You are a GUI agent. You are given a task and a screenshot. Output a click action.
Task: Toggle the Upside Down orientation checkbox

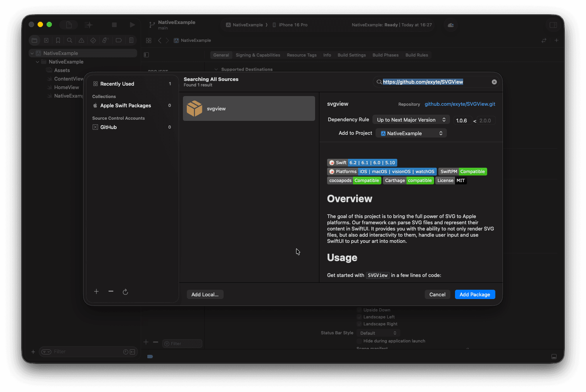(359, 310)
